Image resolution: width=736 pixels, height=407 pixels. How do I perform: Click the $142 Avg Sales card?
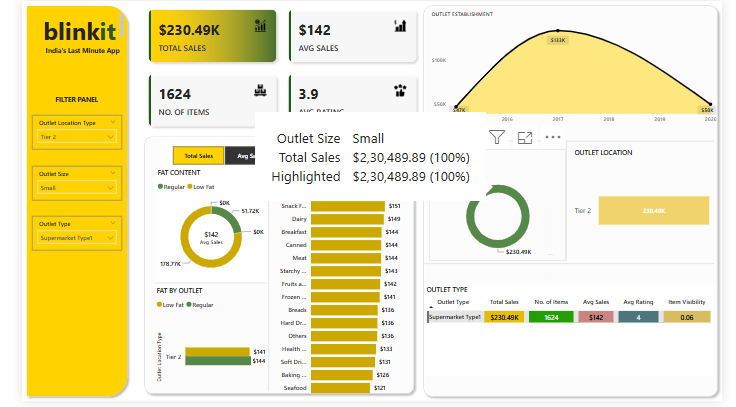[x=353, y=36]
